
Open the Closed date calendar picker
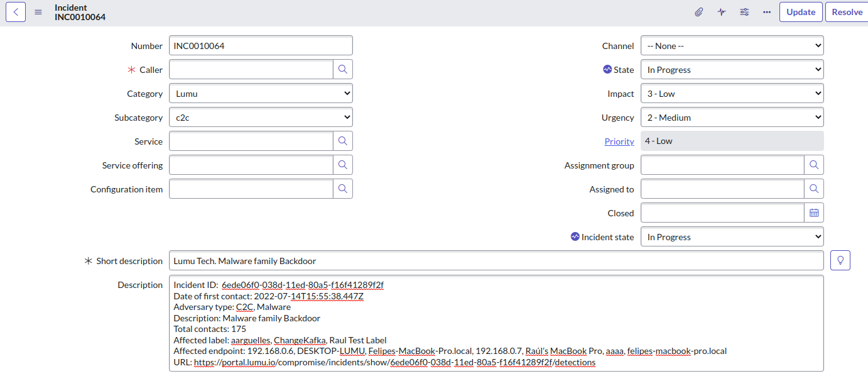[x=814, y=213]
